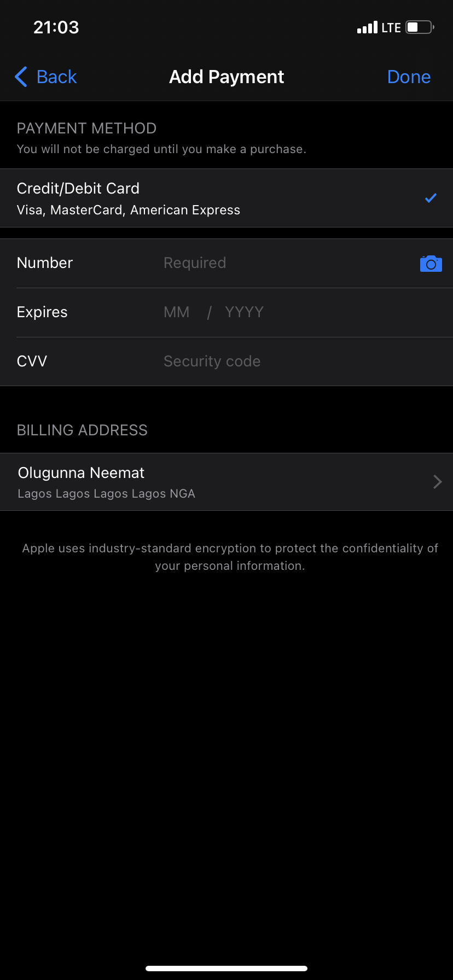Viewport: 453px width, 980px height.
Task: Tap the back chevron arrow
Action: coord(21,77)
